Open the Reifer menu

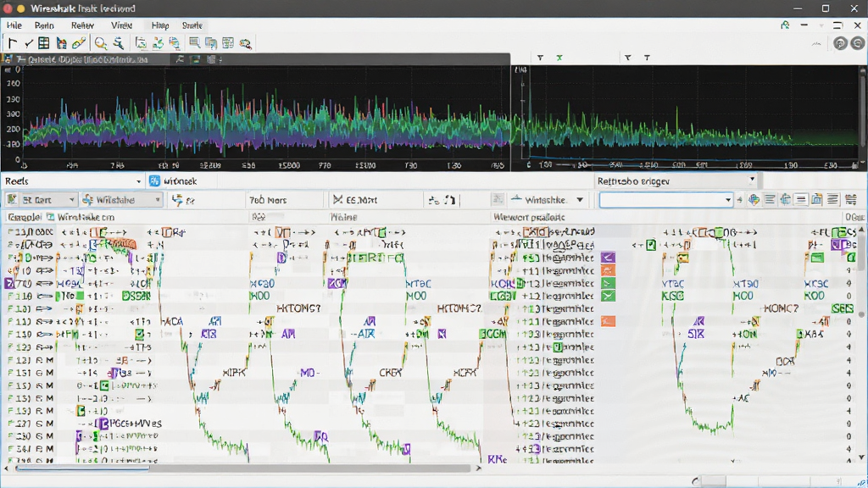coord(82,25)
